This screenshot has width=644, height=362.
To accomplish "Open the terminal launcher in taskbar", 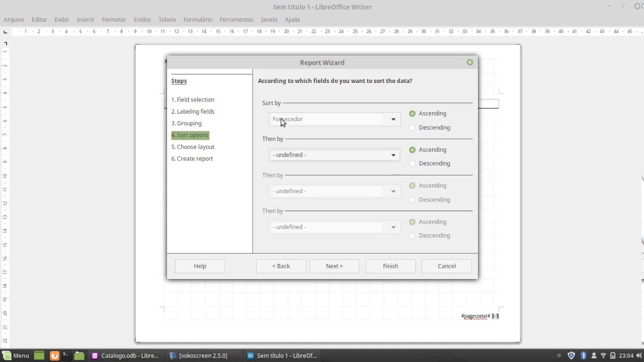I will click(66, 355).
